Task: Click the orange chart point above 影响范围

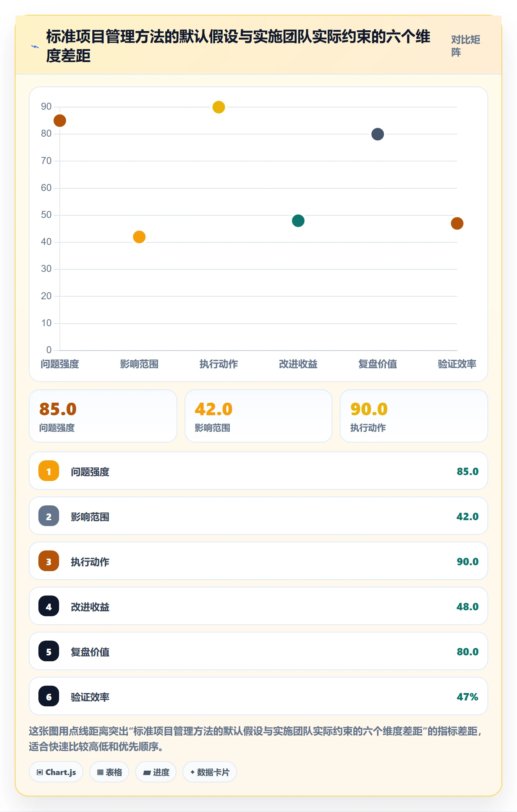Action: [x=139, y=237]
